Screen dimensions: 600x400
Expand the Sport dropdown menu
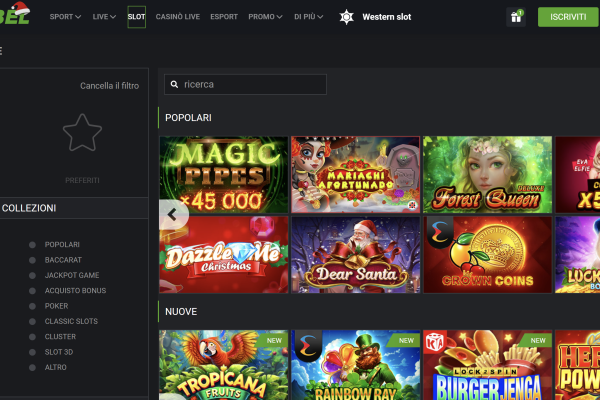coord(65,17)
